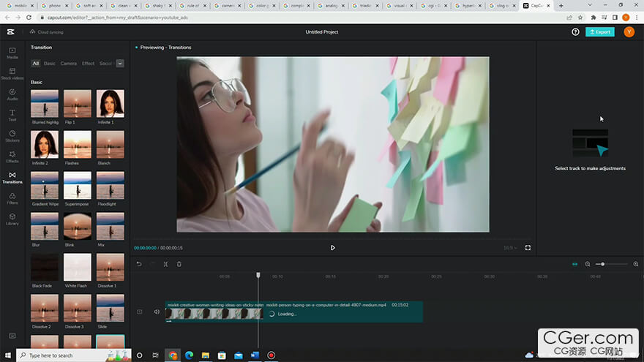Choose the Infinite 2 transition

[45, 145]
